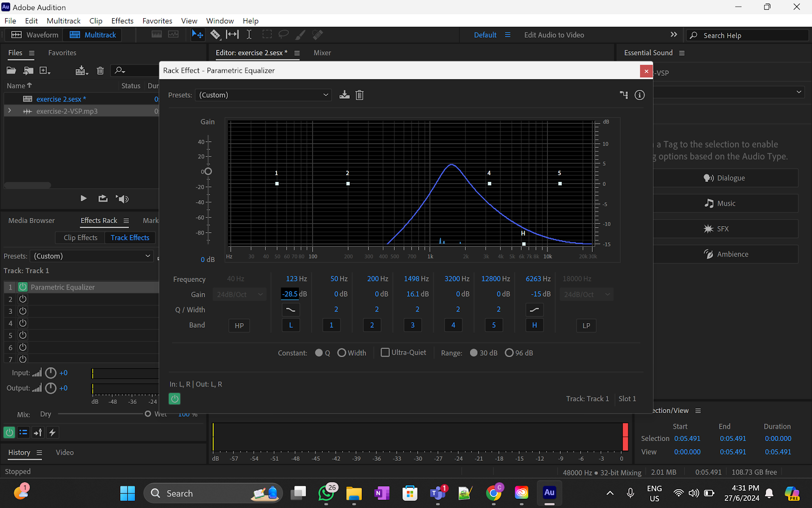Open the Effects menu

point(122,21)
